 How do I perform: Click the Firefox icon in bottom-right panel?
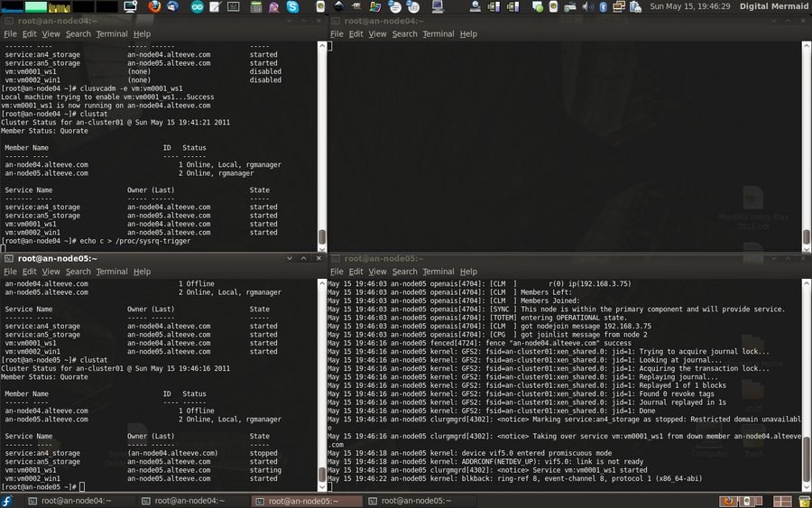[728, 501]
